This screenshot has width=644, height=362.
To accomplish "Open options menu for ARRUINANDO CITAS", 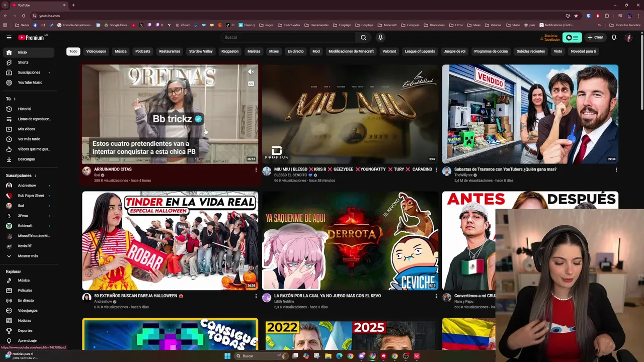I will [256, 170].
